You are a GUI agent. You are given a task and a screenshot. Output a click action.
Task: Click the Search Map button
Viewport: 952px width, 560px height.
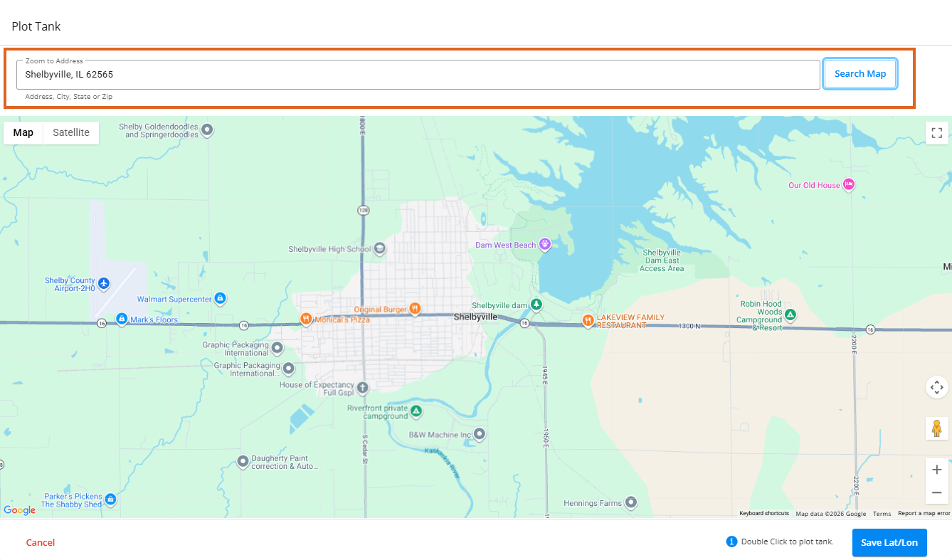click(x=860, y=74)
